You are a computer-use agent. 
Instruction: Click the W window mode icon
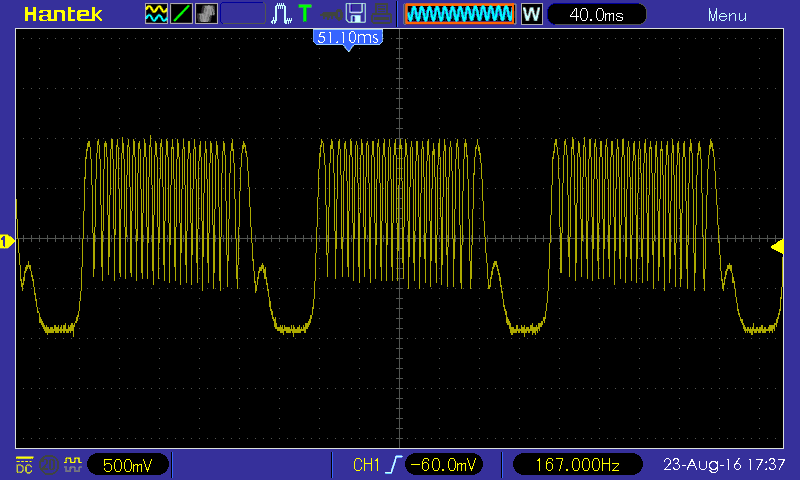pyautogui.click(x=532, y=14)
